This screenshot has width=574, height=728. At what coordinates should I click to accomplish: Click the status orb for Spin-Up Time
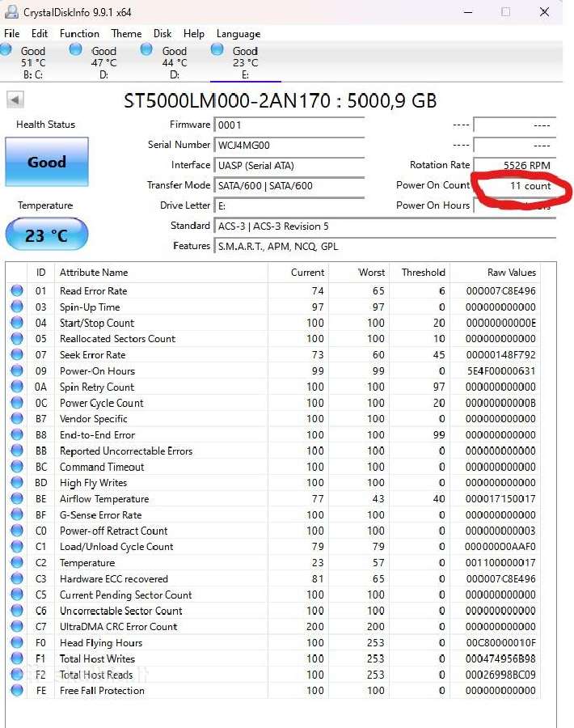(x=17, y=307)
